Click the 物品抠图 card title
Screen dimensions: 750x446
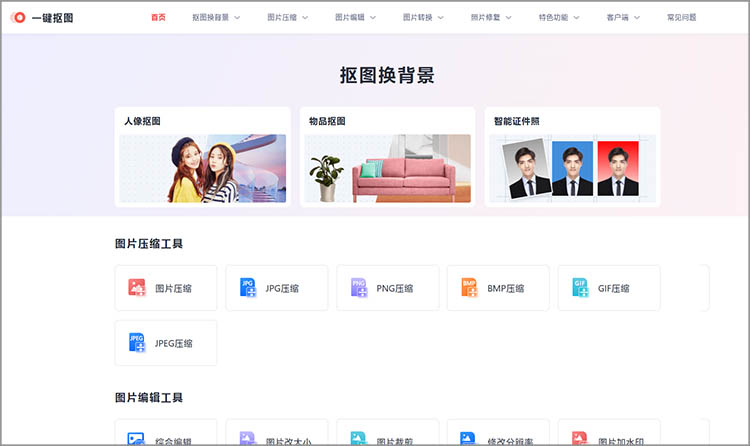tap(327, 121)
